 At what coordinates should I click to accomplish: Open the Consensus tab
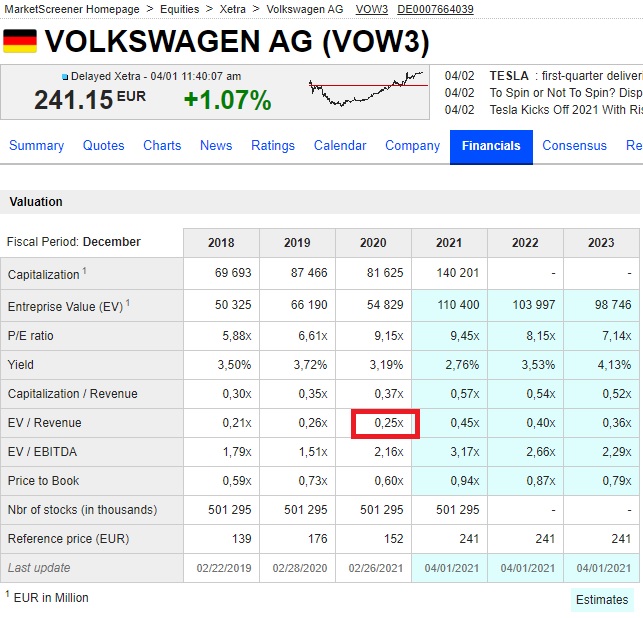(574, 146)
